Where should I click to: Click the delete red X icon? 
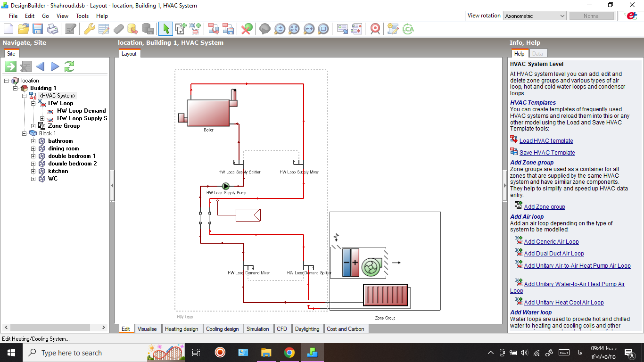pyautogui.click(x=247, y=29)
